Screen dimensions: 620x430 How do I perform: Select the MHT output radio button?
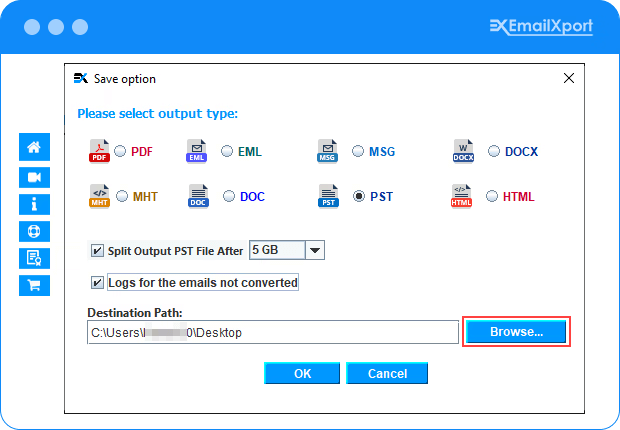tap(122, 197)
